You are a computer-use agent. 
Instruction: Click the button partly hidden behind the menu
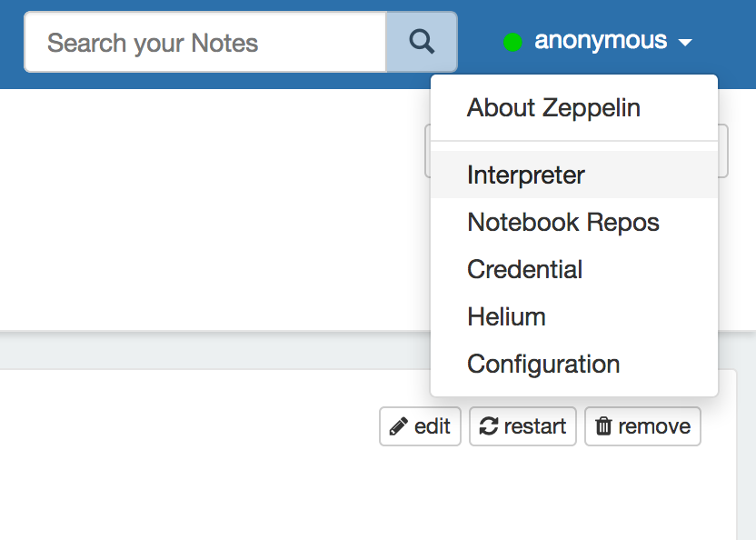(724, 151)
